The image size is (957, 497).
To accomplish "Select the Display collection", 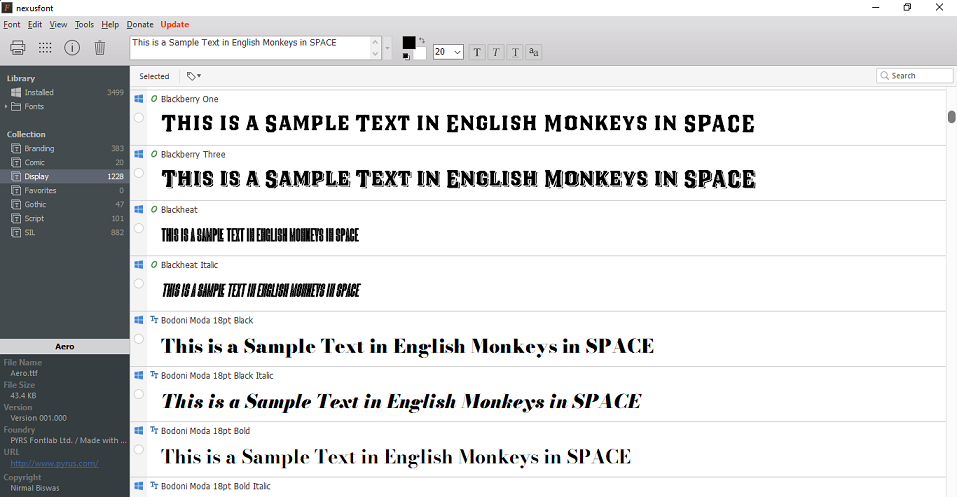I will pos(65,176).
